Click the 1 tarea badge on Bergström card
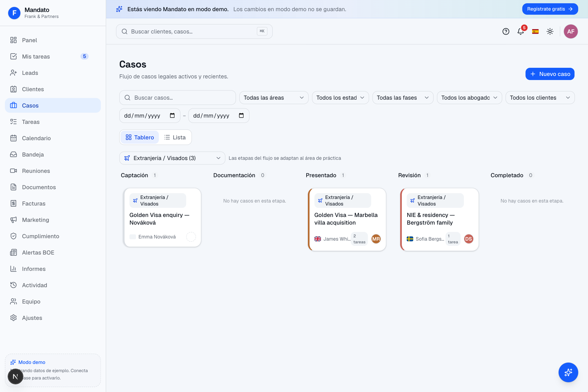The image size is (588, 392). pyautogui.click(x=453, y=239)
